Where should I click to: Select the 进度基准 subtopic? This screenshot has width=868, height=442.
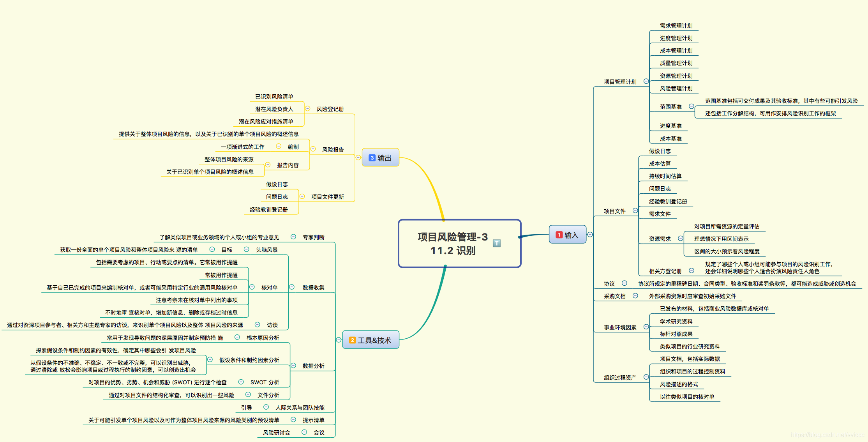coord(670,126)
